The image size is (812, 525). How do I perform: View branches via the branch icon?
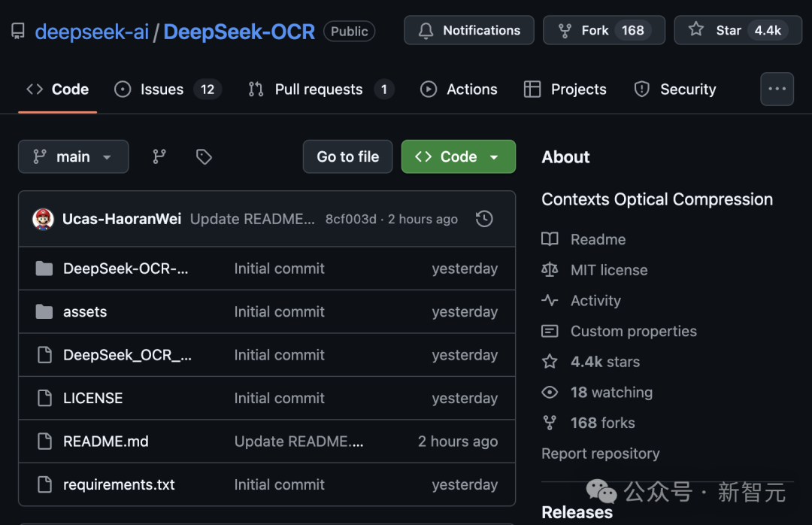[159, 156]
